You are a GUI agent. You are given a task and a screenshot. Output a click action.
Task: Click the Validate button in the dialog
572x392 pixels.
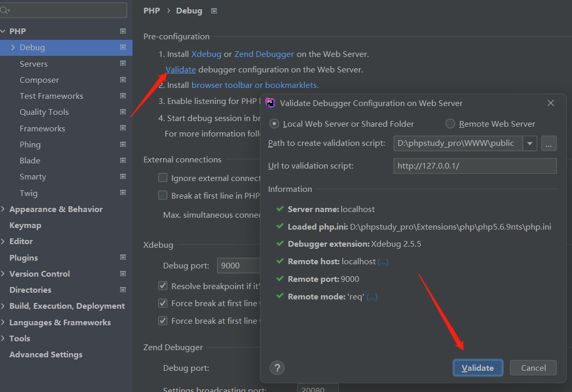click(478, 368)
